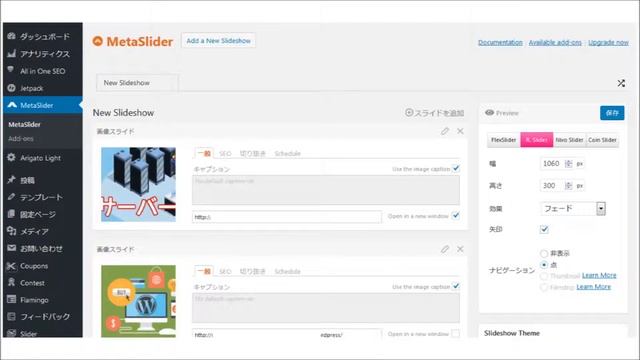Viewport: 640px width, 360px height.
Task: Toggle the arrows (矢印) checkbox
Action: point(544,229)
